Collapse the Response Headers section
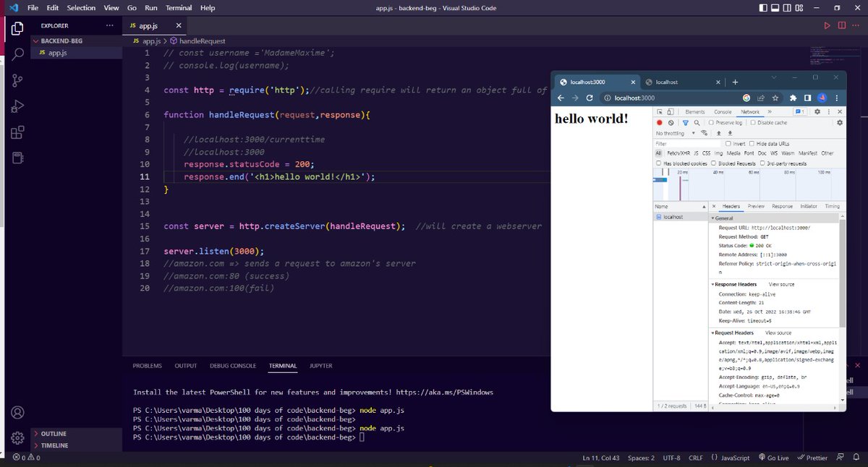Image resolution: width=868 pixels, height=467 pixels. point(712,284)
